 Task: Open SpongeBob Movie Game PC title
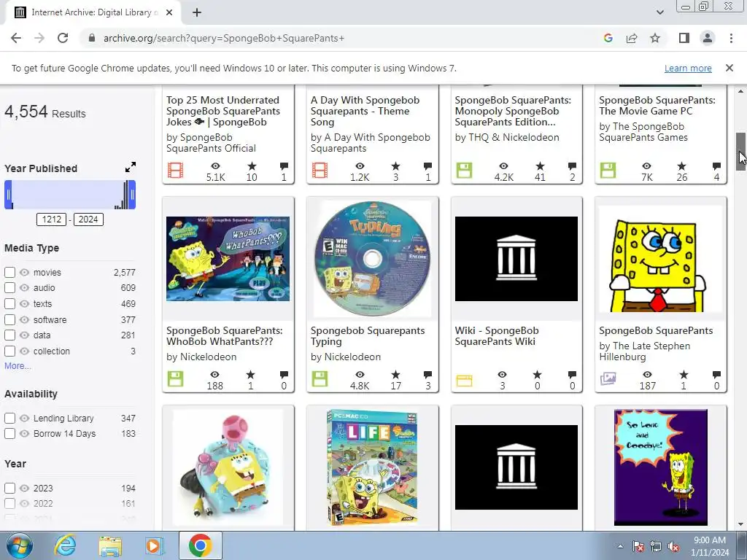click(x=657, y=106)
